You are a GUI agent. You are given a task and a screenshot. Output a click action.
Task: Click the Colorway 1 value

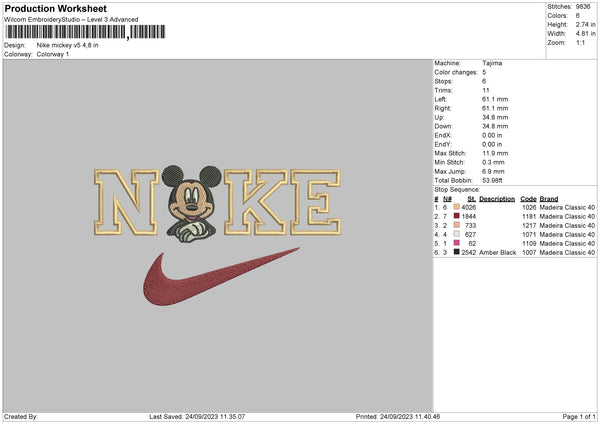click(x=53, y=54)
